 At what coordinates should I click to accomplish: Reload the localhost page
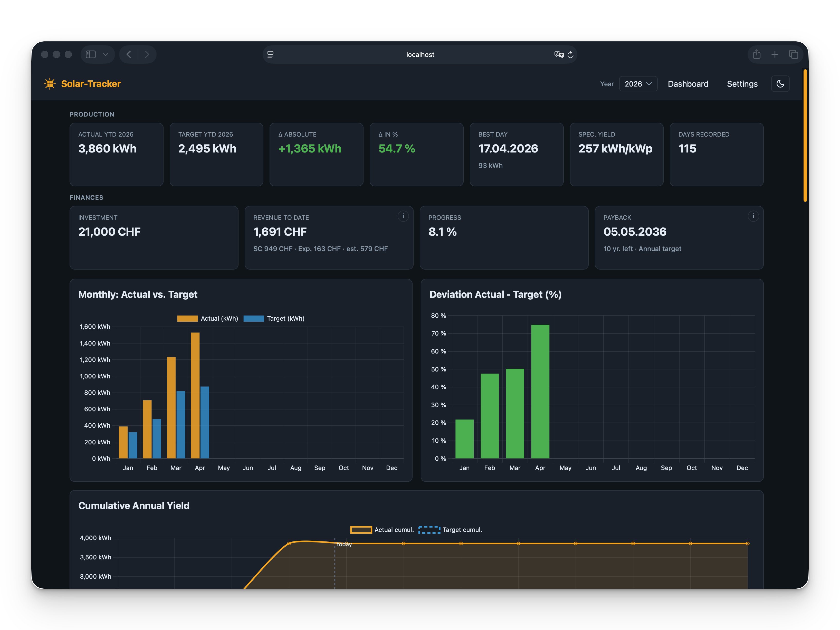[570, 55]
